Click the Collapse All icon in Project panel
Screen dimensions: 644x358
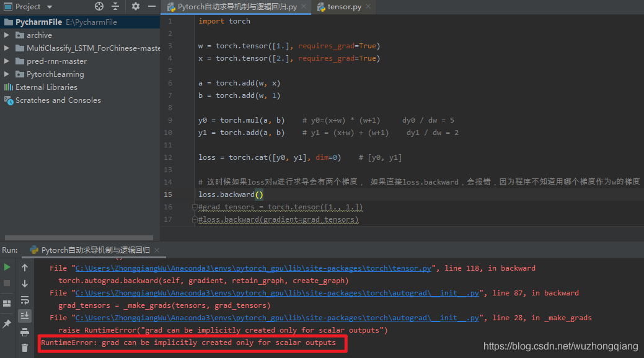(x=115, y=6)
